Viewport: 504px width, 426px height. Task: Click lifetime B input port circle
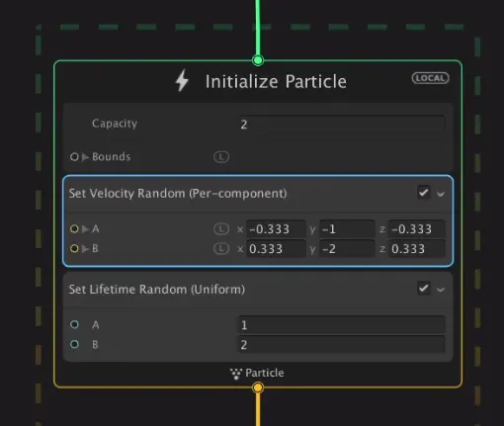click(x=74, y=344)
